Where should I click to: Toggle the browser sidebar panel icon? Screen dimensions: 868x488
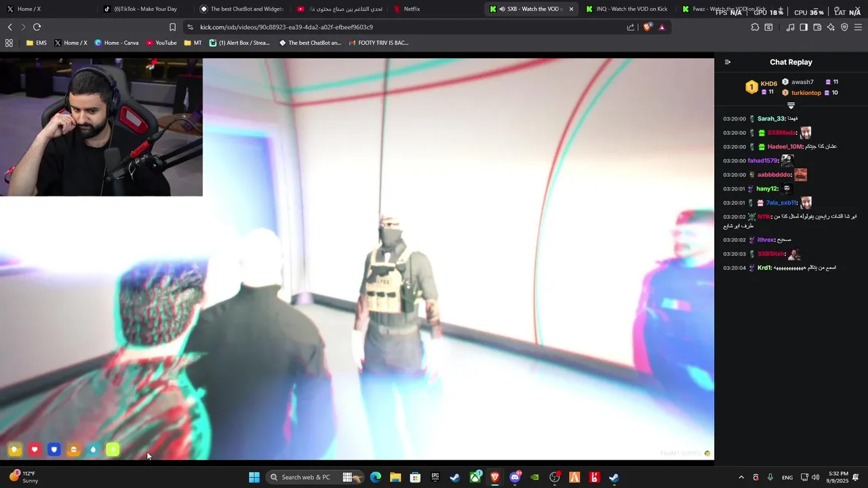point(804,27)
